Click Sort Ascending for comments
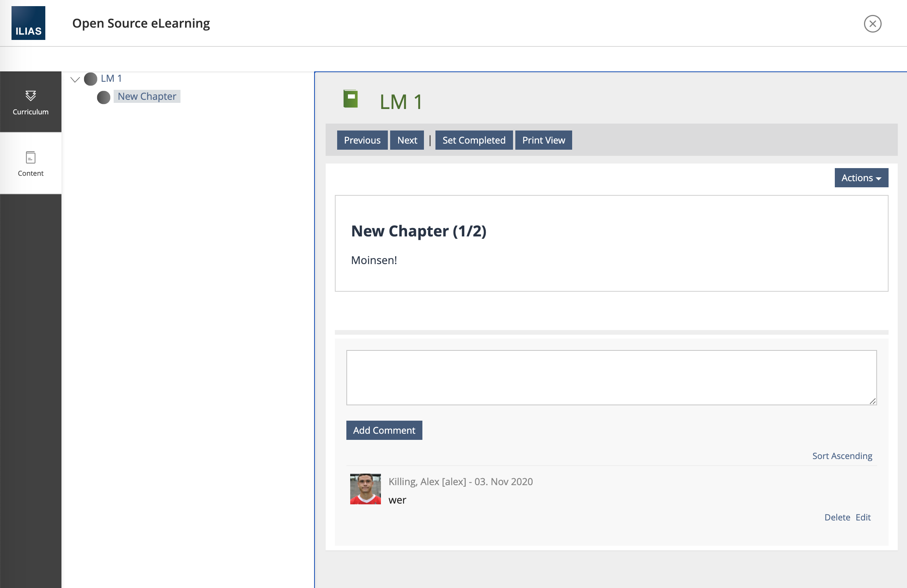 (842, 456)
